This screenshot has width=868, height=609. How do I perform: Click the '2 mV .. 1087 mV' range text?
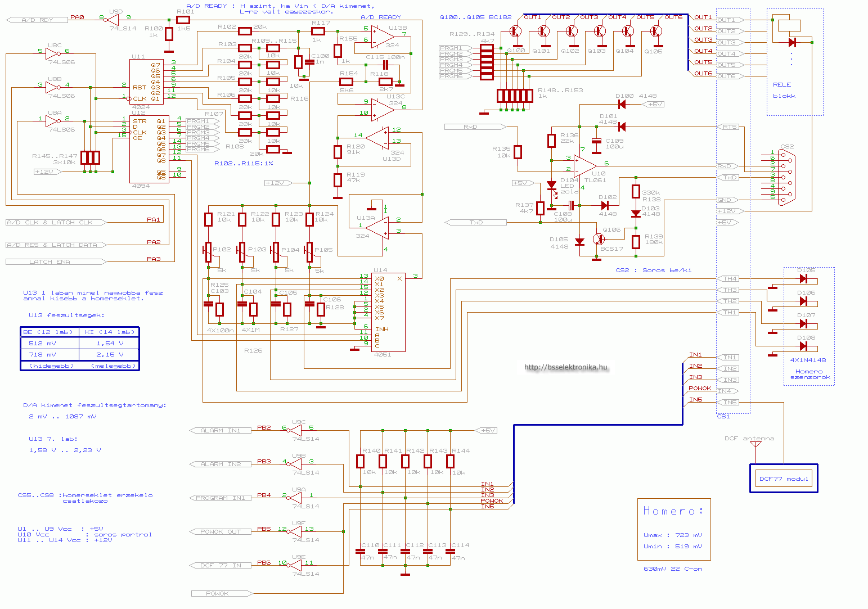point(62,416)
